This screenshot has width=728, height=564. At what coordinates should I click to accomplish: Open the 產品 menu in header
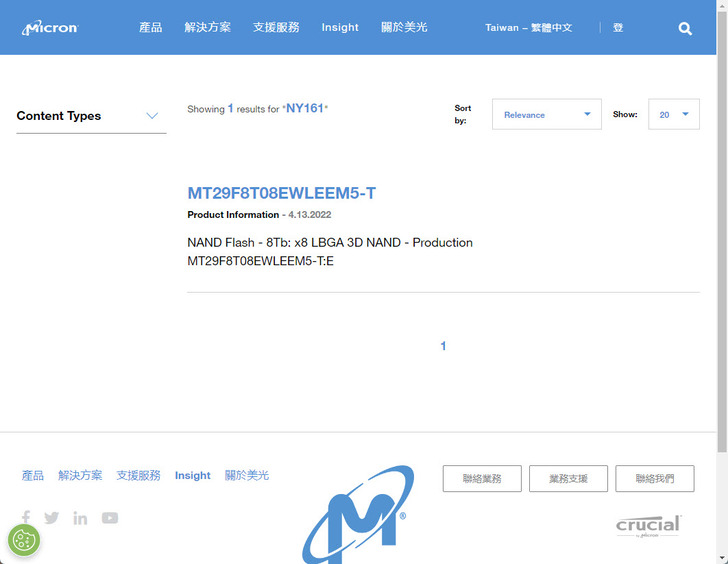[x=150, y=28]
